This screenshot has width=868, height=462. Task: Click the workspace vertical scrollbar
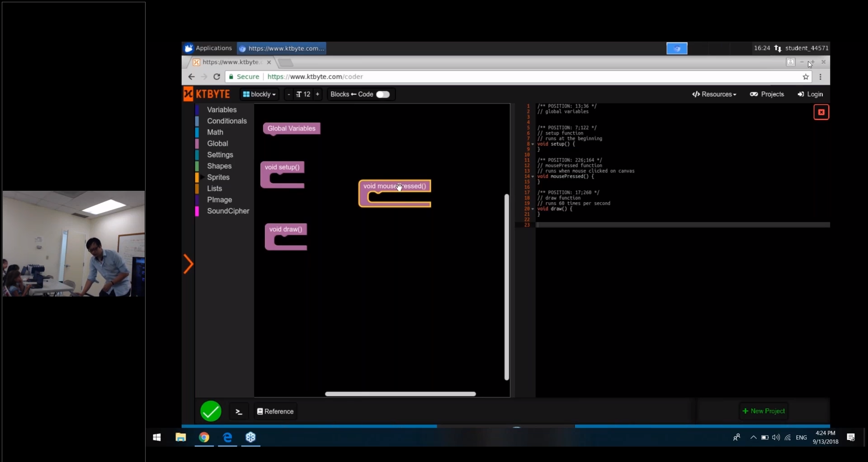tap(506, 287)
